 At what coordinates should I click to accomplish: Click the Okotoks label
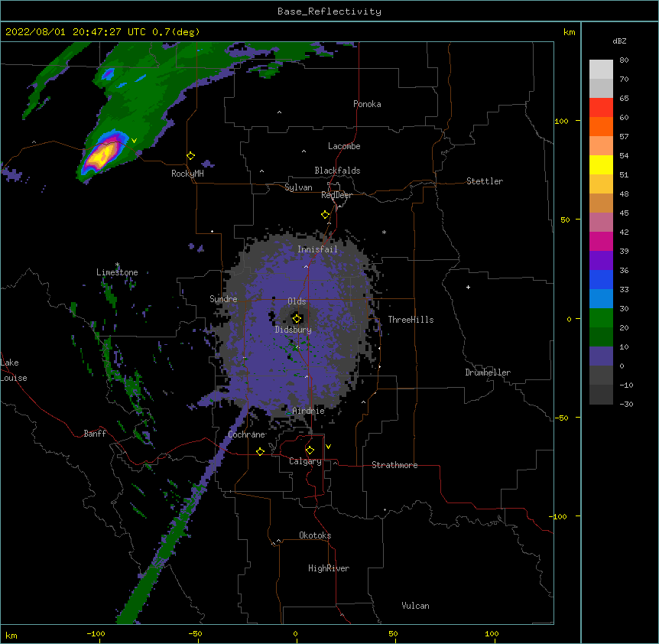pyautogui.click(x=315, y=535)
